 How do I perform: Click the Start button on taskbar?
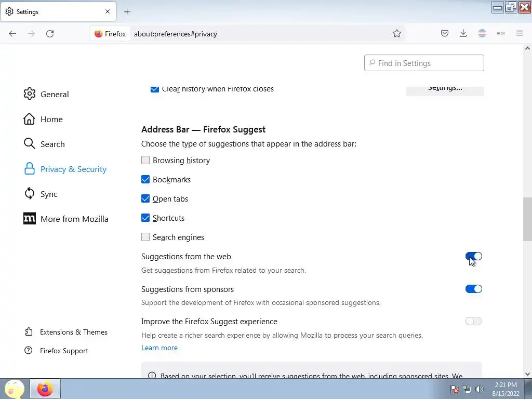click(x=14, y=389)
